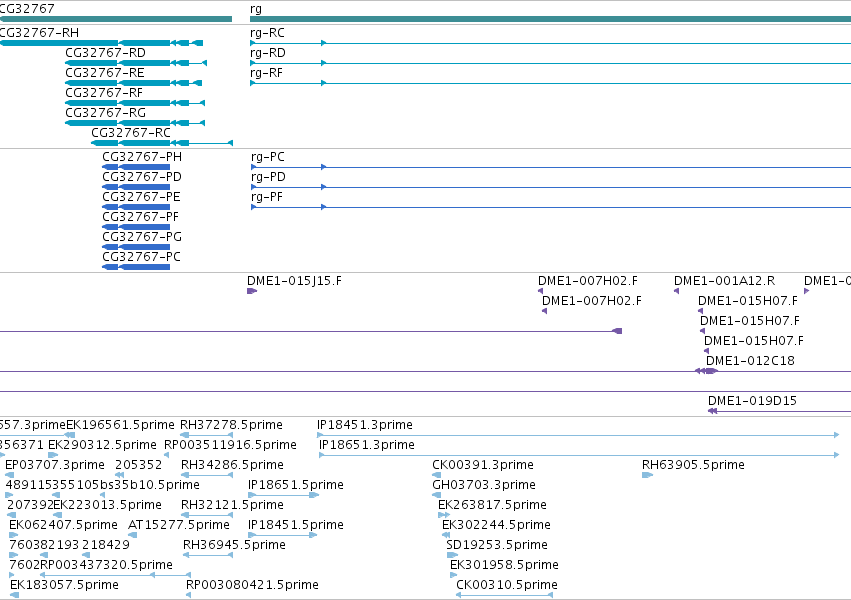Viewport: 851px width, 600px height.
Task: Click the teal CG32767 gene bar
Action: coord(116,20)
